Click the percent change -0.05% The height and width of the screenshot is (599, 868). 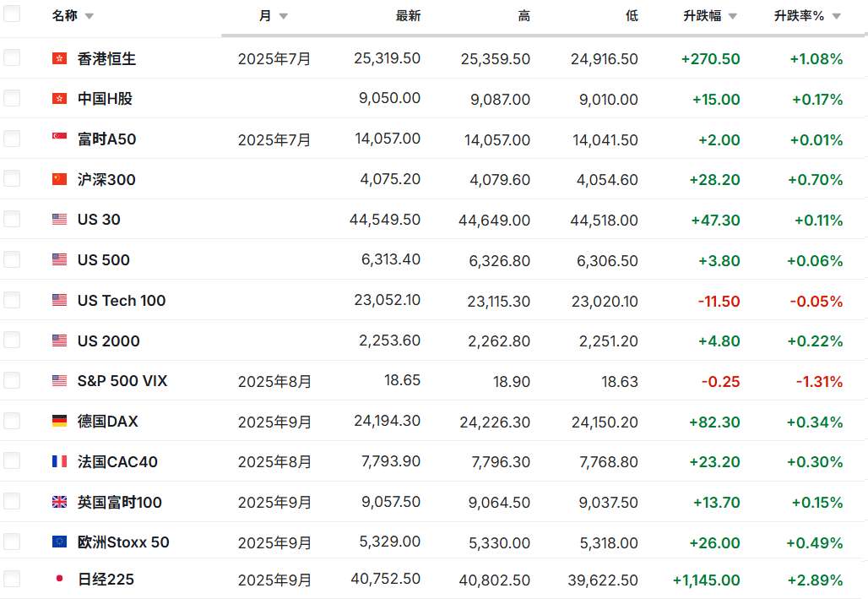pos(816,301)
